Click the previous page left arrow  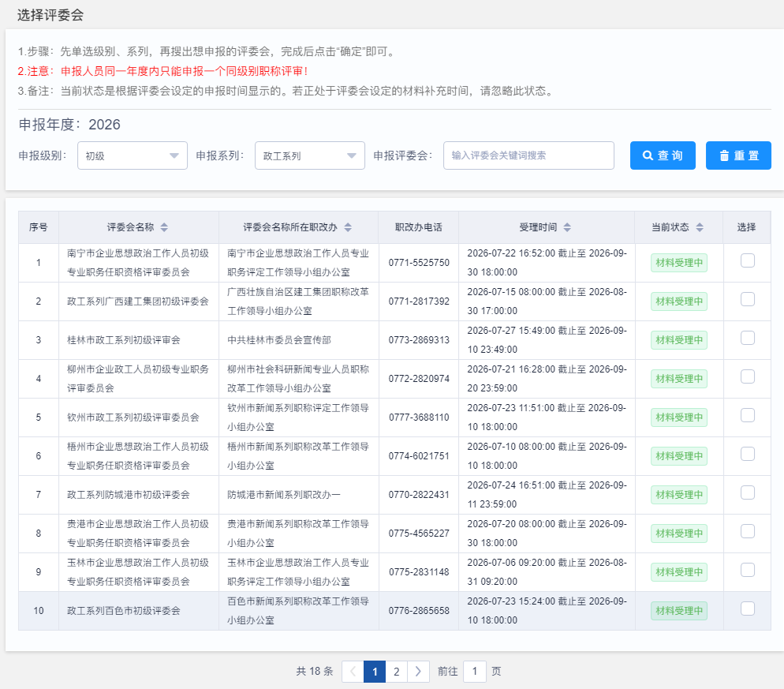click(x=353, y=672)
